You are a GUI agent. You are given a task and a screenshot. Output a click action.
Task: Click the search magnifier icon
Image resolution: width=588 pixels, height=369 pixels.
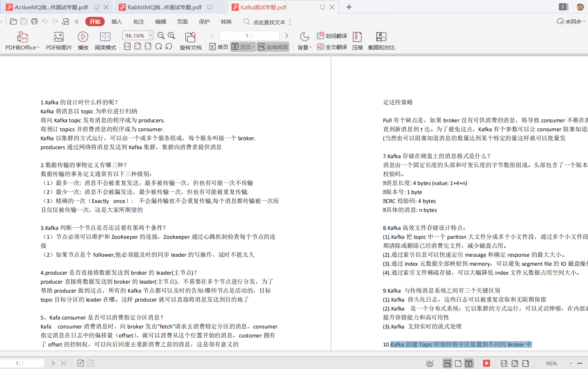point(246,22)
